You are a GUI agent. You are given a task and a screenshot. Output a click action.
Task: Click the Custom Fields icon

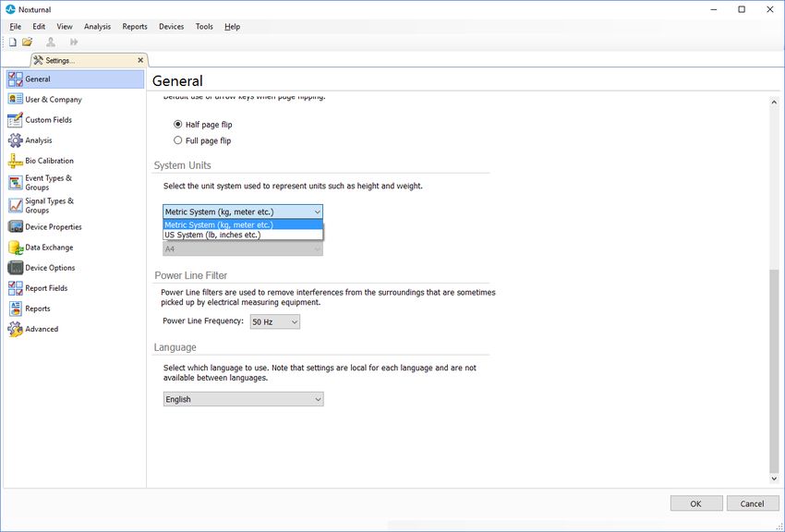[x=16, y=120]
